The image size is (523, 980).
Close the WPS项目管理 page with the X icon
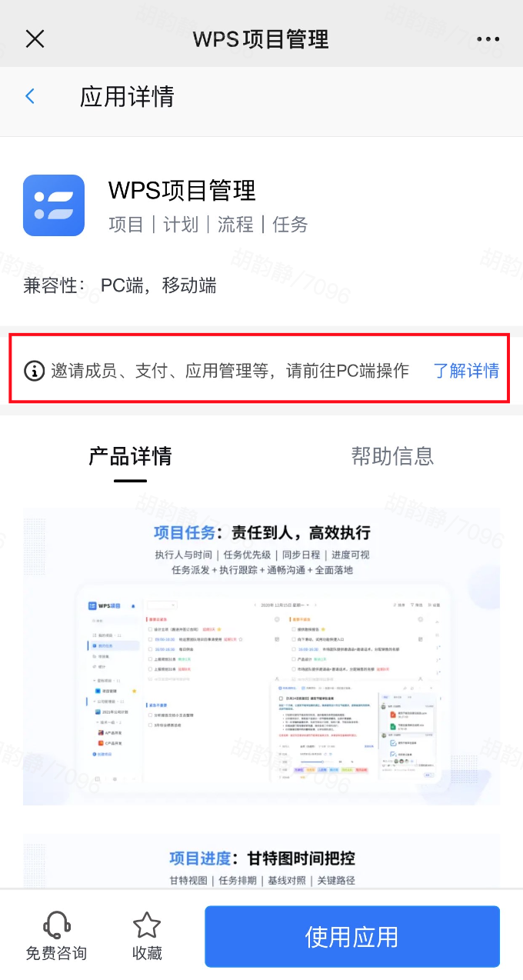(35, 38)
